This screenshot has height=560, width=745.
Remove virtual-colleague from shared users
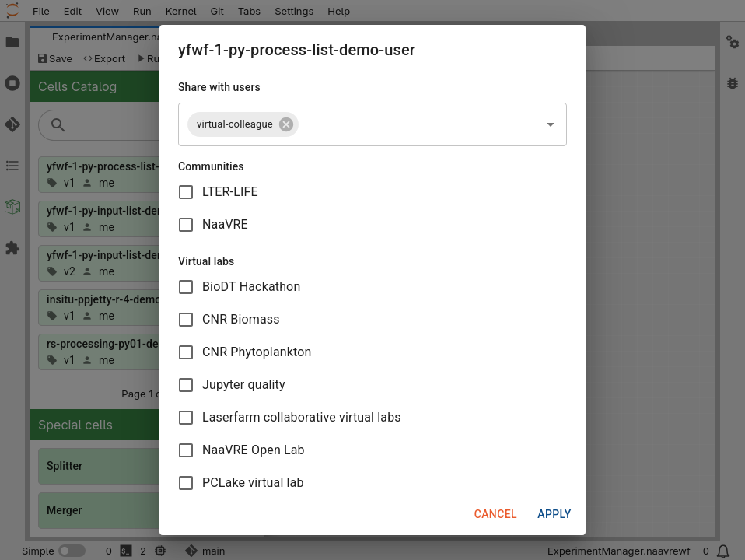pyautogui.click(x=285, y=124)
